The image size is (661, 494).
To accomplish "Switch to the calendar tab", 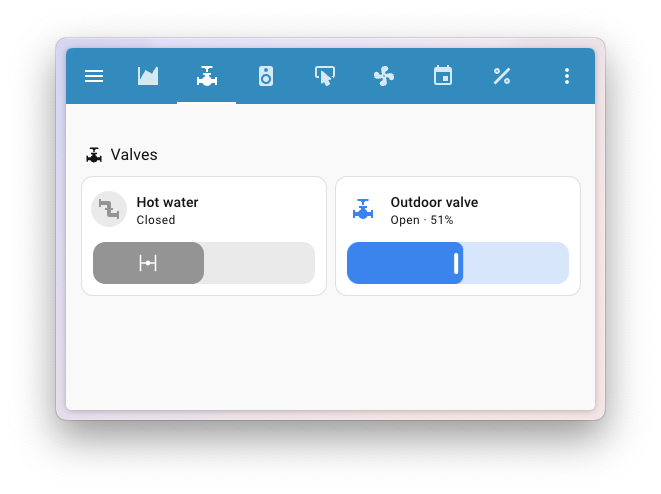I will 443,76.
